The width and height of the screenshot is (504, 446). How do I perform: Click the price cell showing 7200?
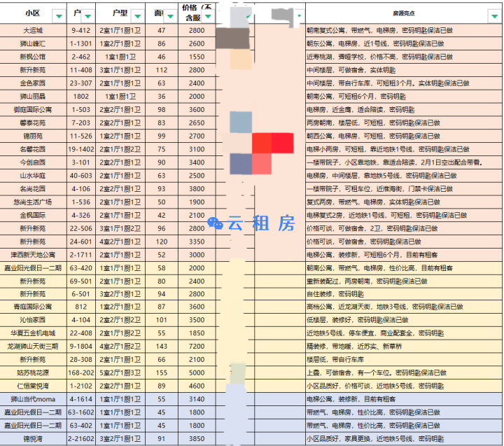[197, 346]
